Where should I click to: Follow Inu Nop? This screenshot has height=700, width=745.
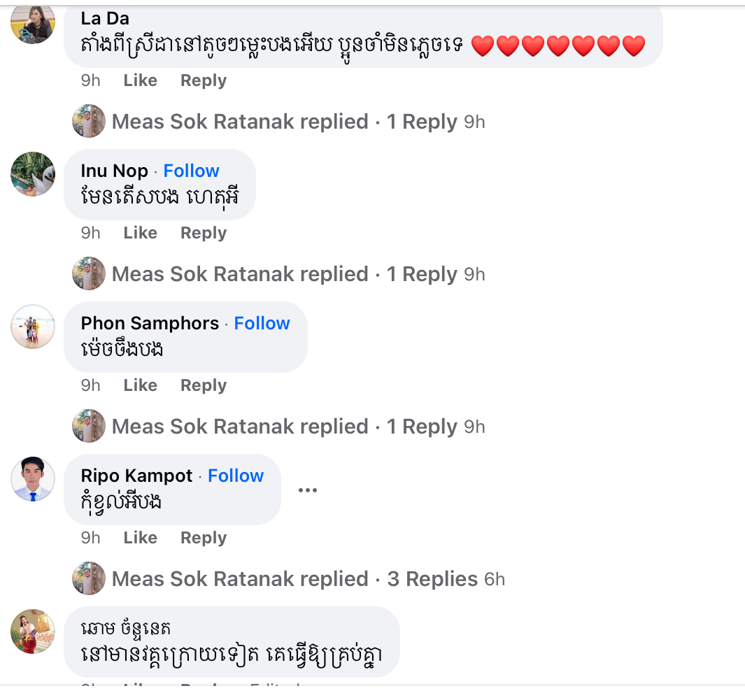191,171
